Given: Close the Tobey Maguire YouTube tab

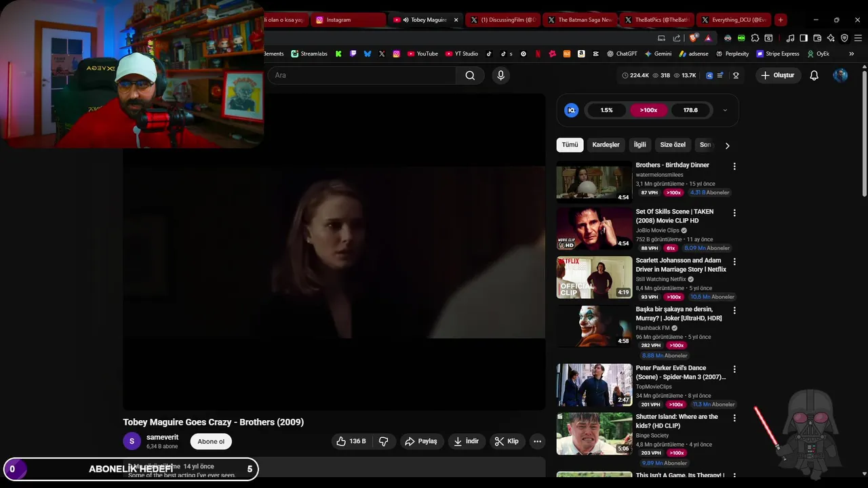Looking at the screenshot, I should (x=456, y=20).
